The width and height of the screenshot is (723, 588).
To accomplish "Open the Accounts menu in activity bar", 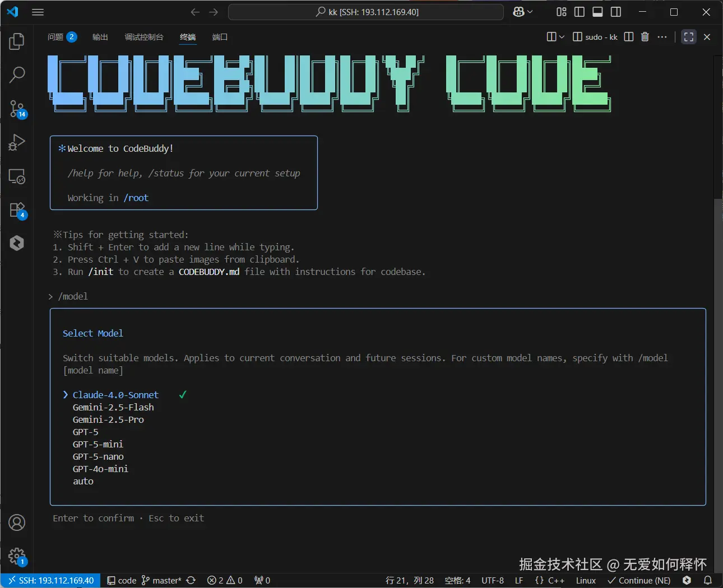I will pos(17,522).
